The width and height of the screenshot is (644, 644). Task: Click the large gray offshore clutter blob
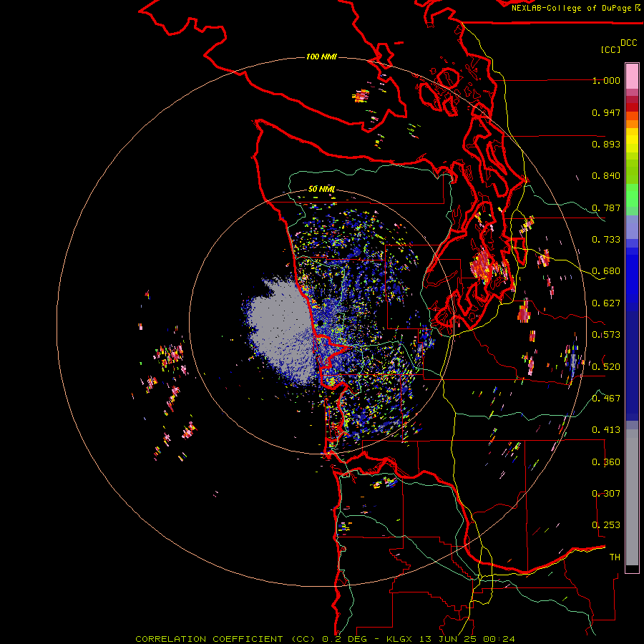coord(283,333)
